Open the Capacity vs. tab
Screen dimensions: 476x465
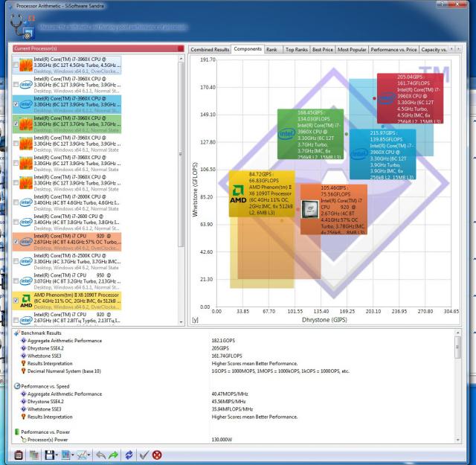(x=434, y=50)
